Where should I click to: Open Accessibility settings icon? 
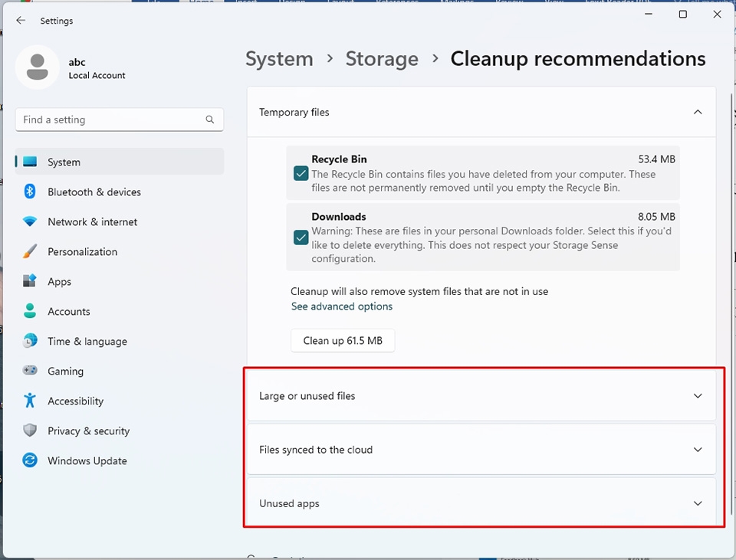(x=30, y=401)
